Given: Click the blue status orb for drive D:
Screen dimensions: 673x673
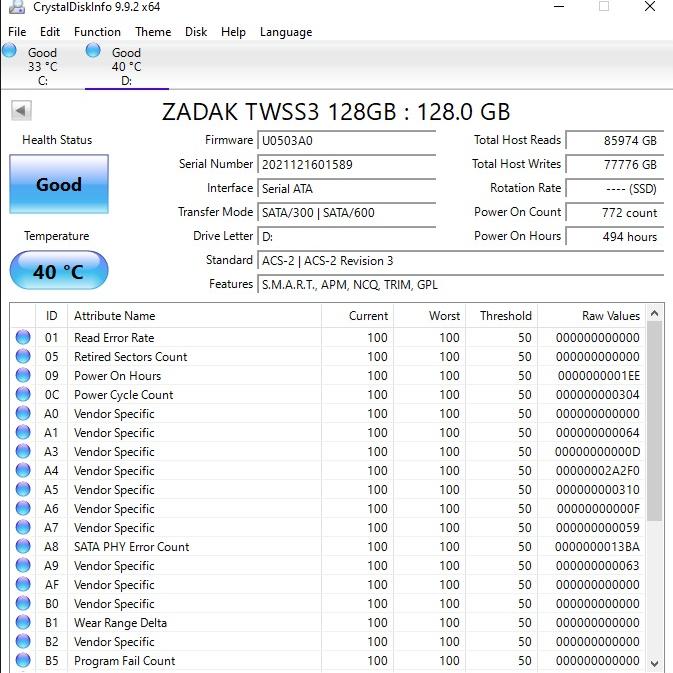Looking at the screenshot, I should tap(93, 50).
